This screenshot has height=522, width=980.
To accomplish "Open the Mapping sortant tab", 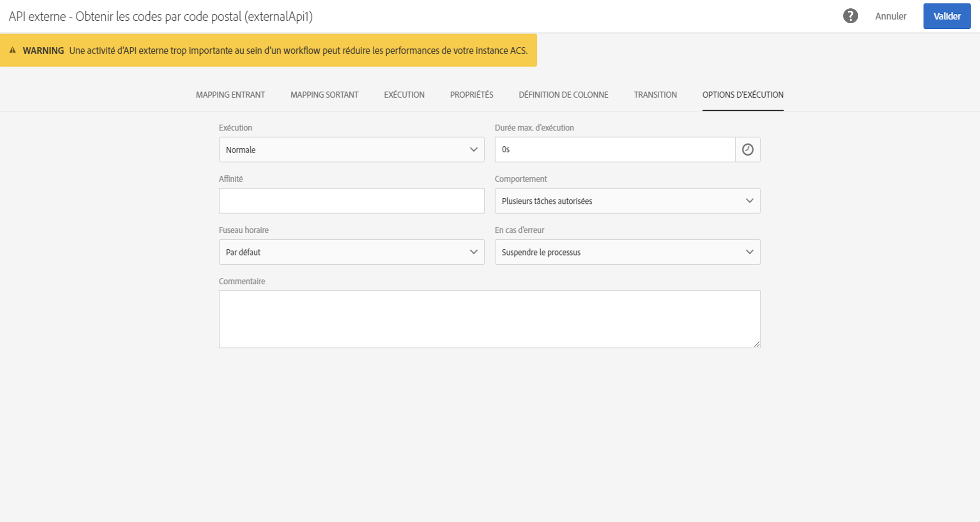I will point(324,95).
